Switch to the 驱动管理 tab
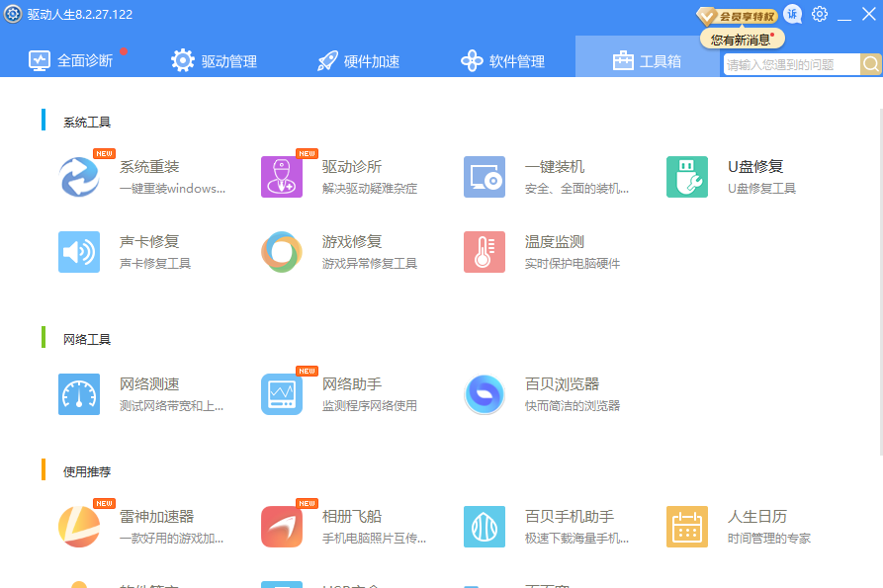Image resolution: width=883 pixels, height=588 pixels. click(214, 60)
